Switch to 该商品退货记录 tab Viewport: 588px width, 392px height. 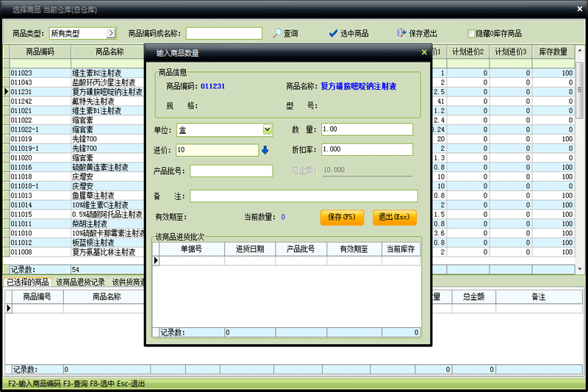pyautogui.click(x=80, y=282)
